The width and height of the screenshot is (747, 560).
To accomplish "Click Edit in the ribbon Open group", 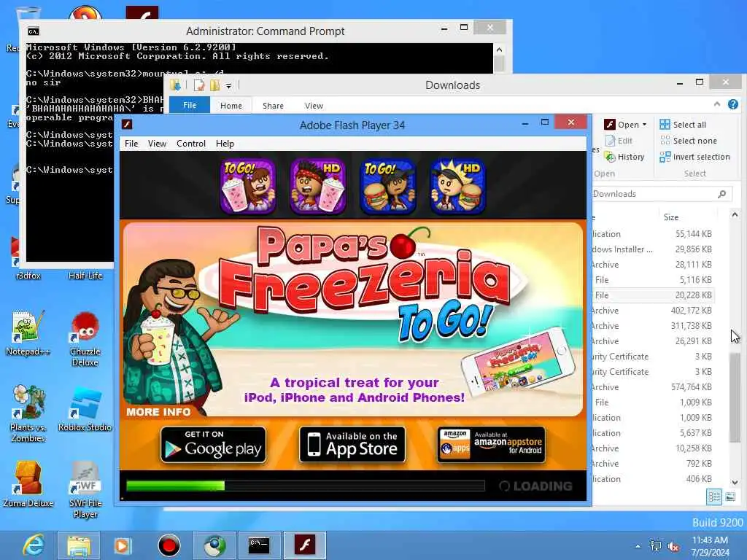I will click(619, 141).
